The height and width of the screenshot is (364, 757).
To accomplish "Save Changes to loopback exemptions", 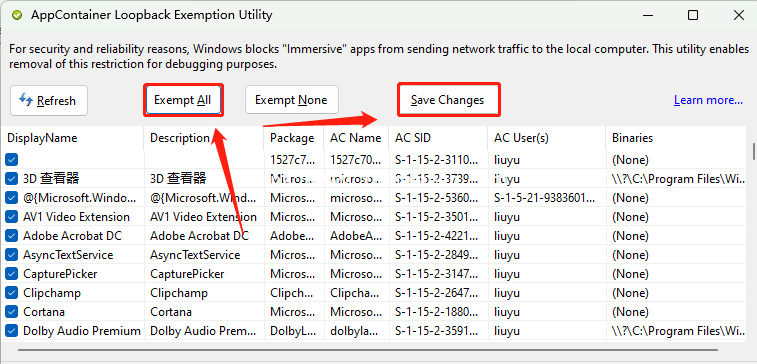I will (x=448, y=100).
